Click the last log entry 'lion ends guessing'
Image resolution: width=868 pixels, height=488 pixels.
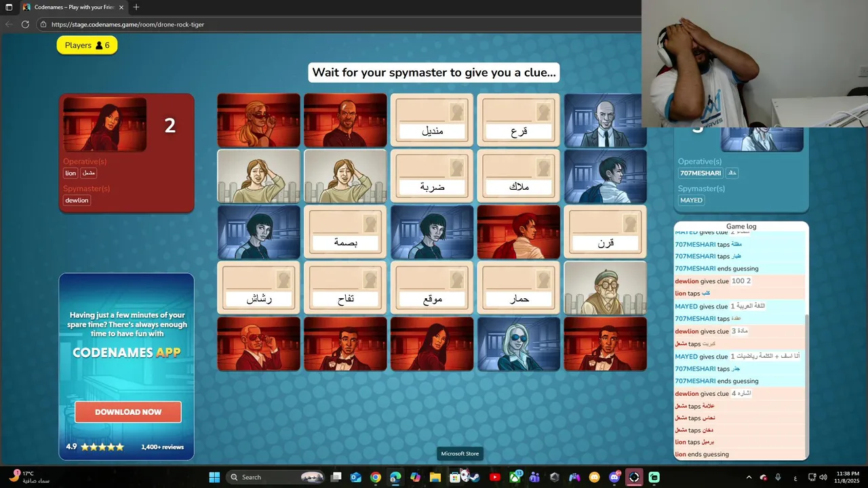point(739,454)
